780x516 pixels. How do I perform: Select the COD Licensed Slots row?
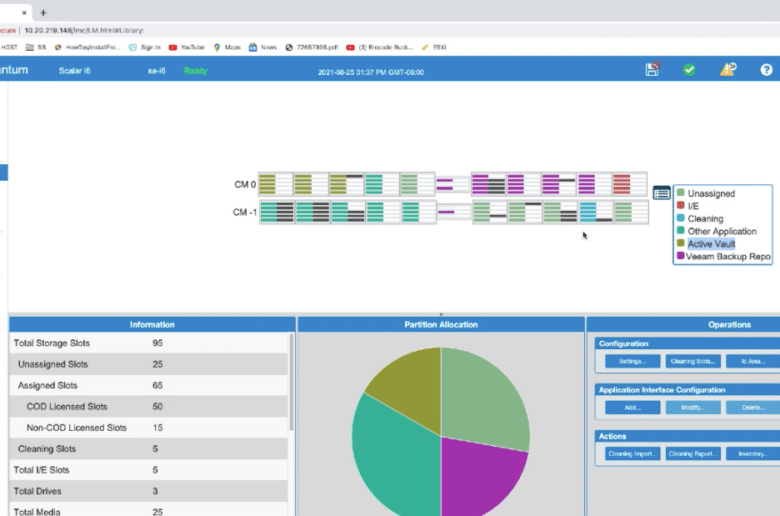click(x=148, y=407)
